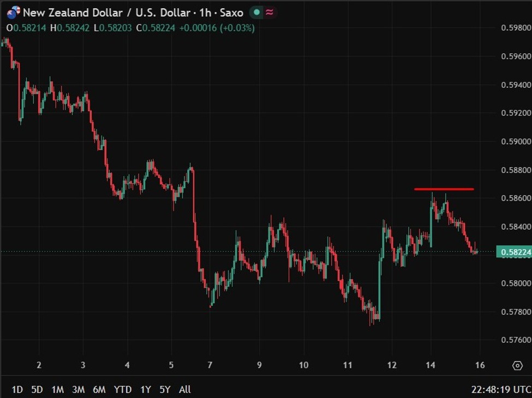The image size is (532, 398).
Task: Click the 1h interval label
Action: pyautogui.click(x=205, y=13)
